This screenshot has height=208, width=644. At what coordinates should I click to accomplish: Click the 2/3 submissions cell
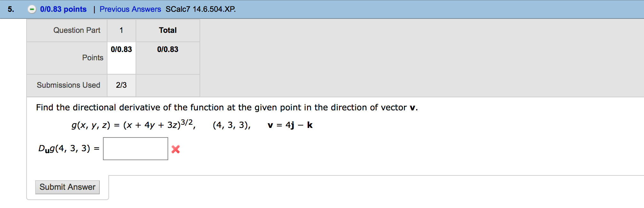click(121, 85)
